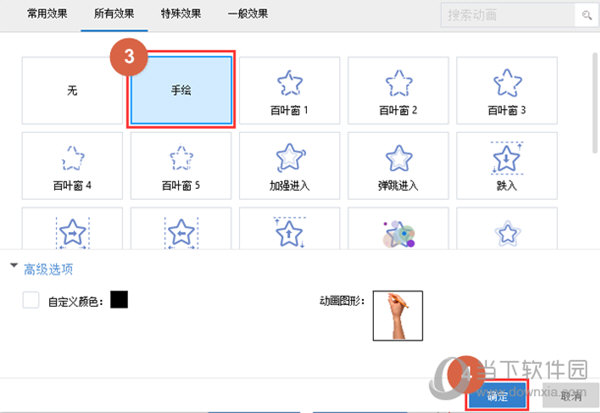This screenshot has width=600, height=413.
Task: Enable the 自定义颜色 checkbox
Action: pos(31,300)
